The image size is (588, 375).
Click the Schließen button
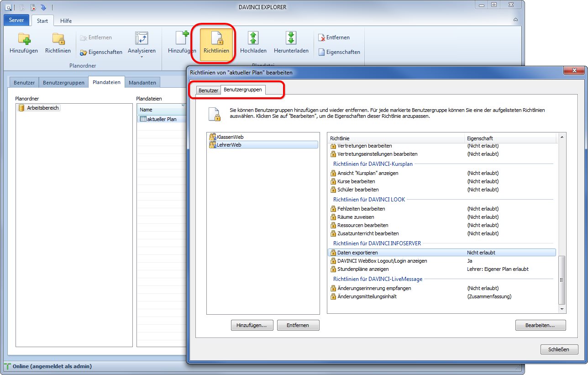(559, 349)
